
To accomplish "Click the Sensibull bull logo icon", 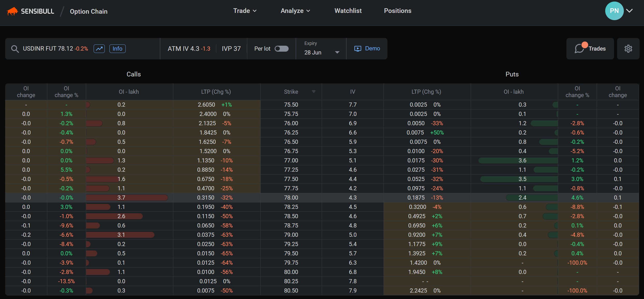I will coord(12,11).
